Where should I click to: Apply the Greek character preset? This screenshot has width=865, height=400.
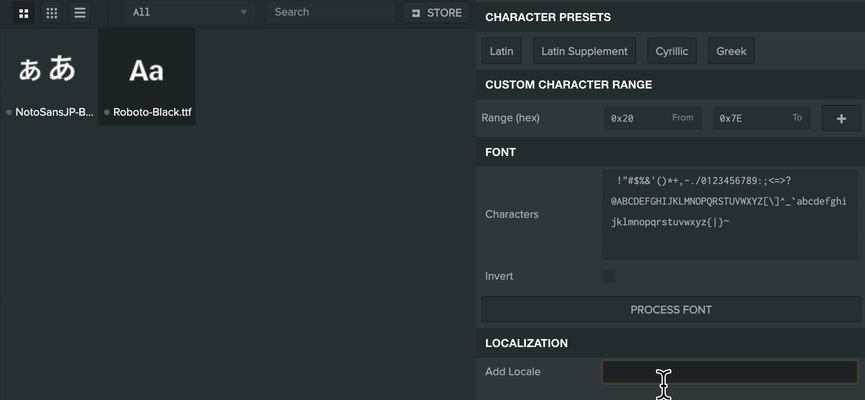[731, 51]
